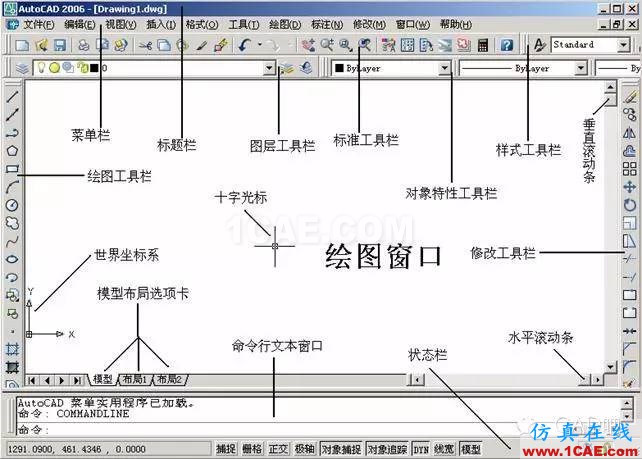Expand the ByLayer color dropdown

(445, 68)
